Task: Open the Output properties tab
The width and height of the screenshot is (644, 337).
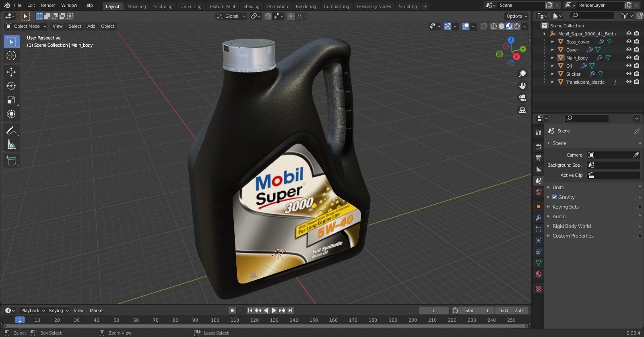Action: 539,158
